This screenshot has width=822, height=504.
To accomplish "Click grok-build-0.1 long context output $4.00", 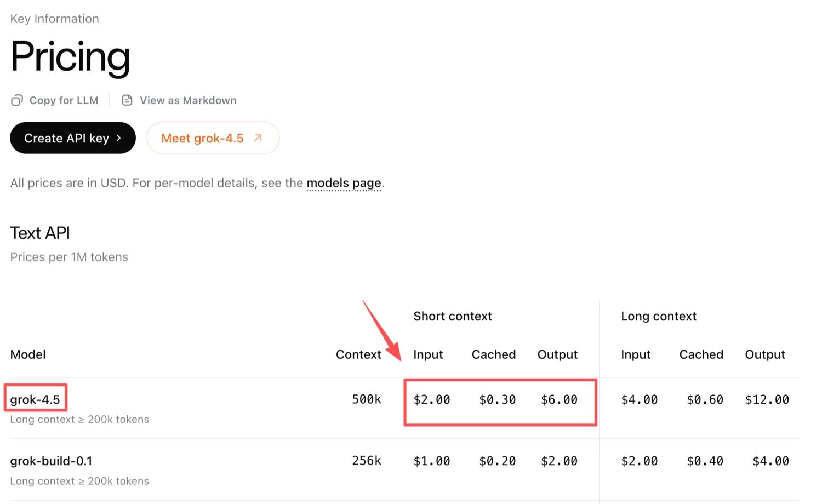I will point(771,461).
